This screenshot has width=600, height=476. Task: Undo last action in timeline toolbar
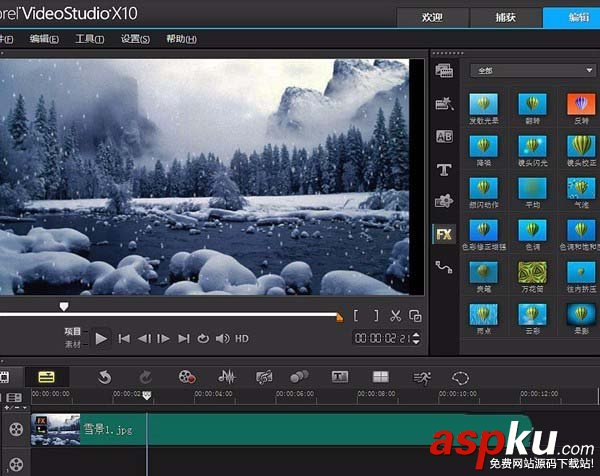click(x=104, y=377)
